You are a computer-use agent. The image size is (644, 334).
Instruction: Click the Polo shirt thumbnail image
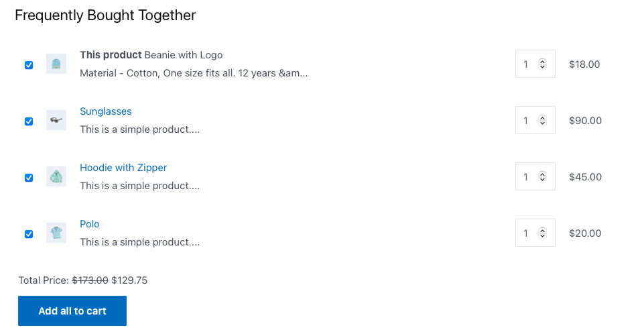[56, 233]
